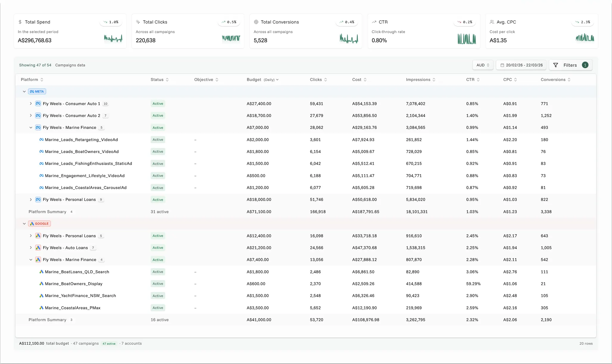Open the 20/02/26 - 22/03/26 date range picker
Viewport: 612px width, 364px height.
(521, 65)
